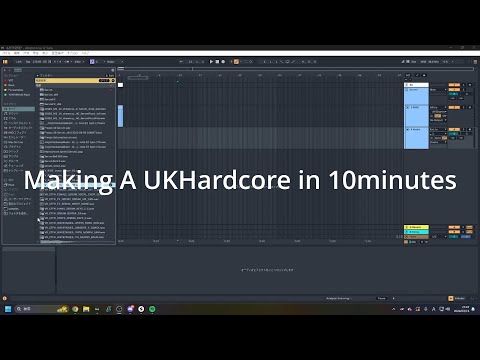The image size is (480, 360).
Task: Toggle the orange Automation Arm button
Action: click(x=236, y=62)
